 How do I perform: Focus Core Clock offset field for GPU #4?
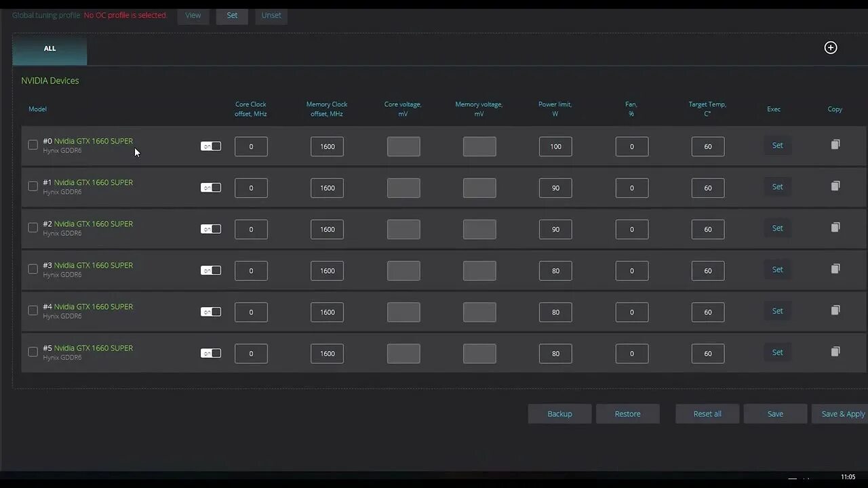coord(251,312)
